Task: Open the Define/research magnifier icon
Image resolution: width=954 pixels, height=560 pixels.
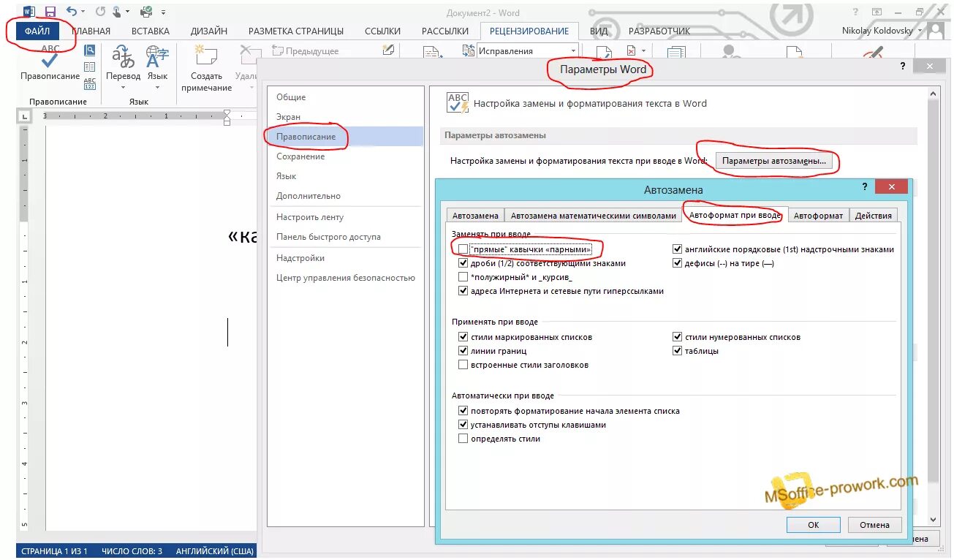Action: coord(89,50)
